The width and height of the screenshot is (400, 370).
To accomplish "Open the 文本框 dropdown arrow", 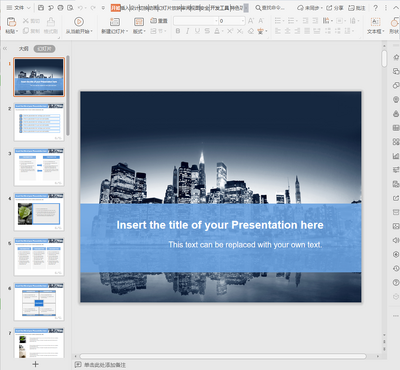I will point(383,31).
